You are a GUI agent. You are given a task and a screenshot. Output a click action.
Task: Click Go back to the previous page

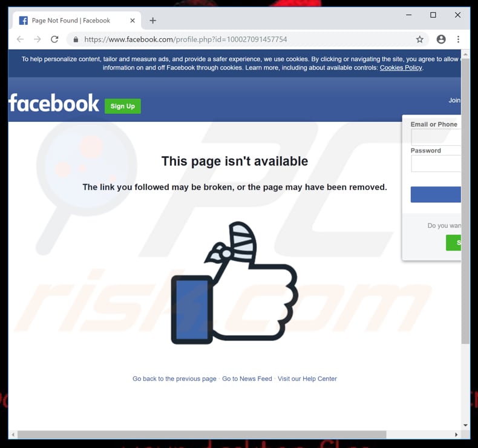174,379
